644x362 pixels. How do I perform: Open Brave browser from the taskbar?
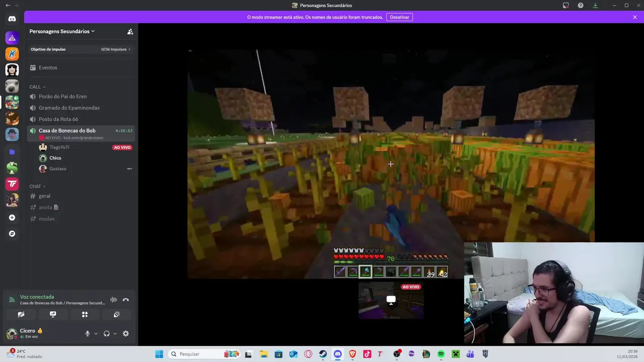(x=352, y=354)
